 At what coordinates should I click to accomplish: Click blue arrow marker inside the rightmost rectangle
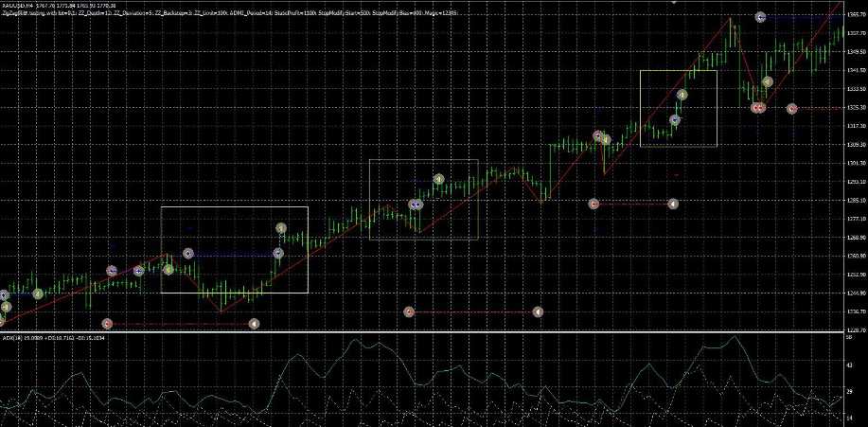click(675, 120)
